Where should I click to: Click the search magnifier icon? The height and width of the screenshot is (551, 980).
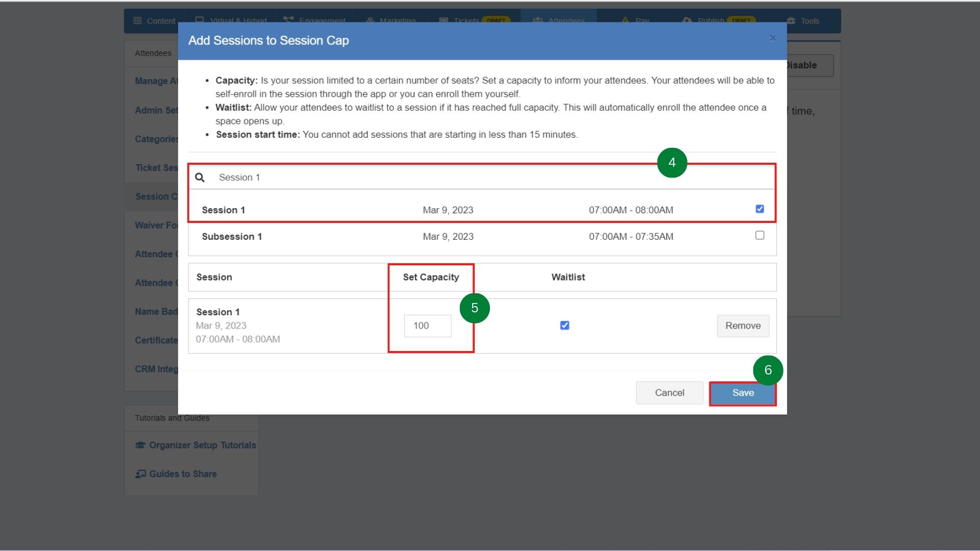[200, 178]
